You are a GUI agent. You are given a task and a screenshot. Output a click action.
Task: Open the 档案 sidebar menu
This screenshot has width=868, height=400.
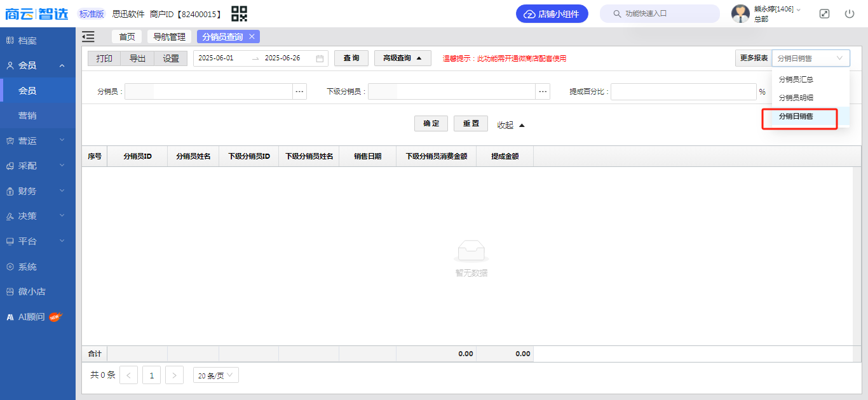pyautogui.click(x=37, y=41)
